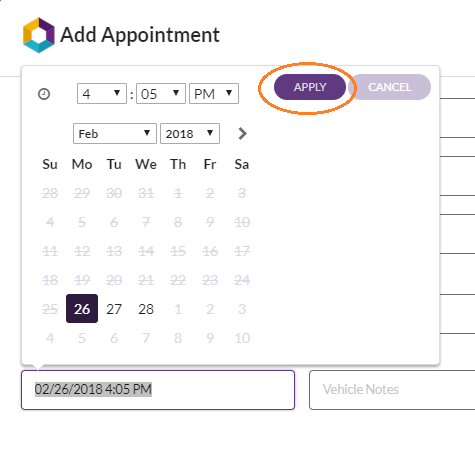Screen dimensions: 475x452
Task: Cancel the date picker
Action: (x=389, y=87)
